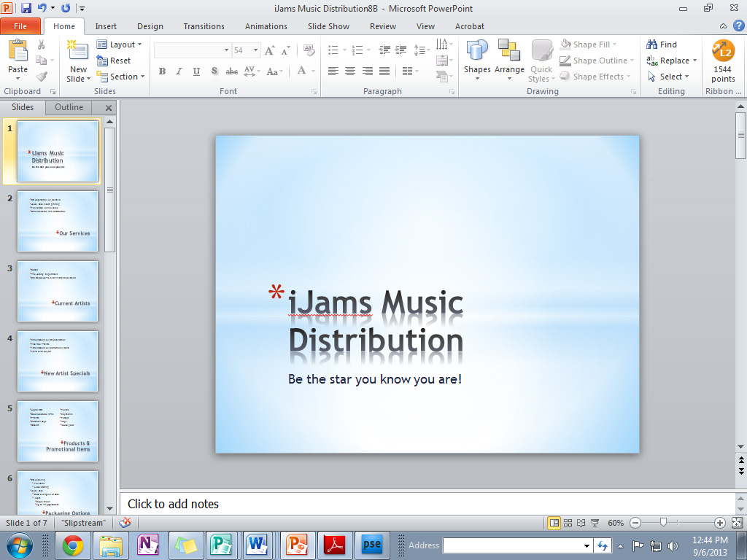Open the Transitions ribbon tab
This screenshot has height=560, width=747.
[204, 26]
